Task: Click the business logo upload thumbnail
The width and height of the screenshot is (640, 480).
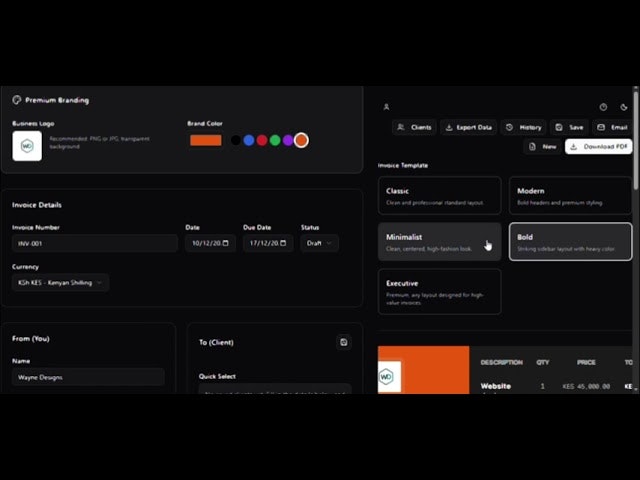Action: 27,146
